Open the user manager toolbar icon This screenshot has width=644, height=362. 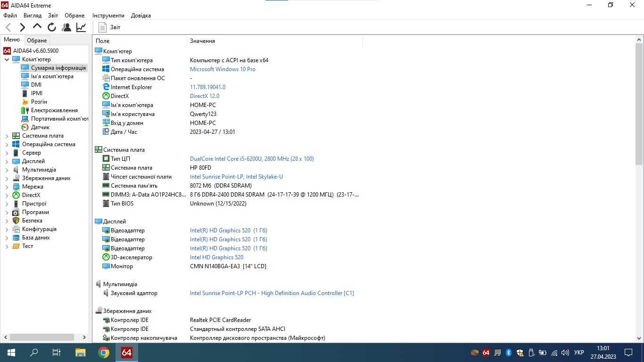[x=66, y=27]
